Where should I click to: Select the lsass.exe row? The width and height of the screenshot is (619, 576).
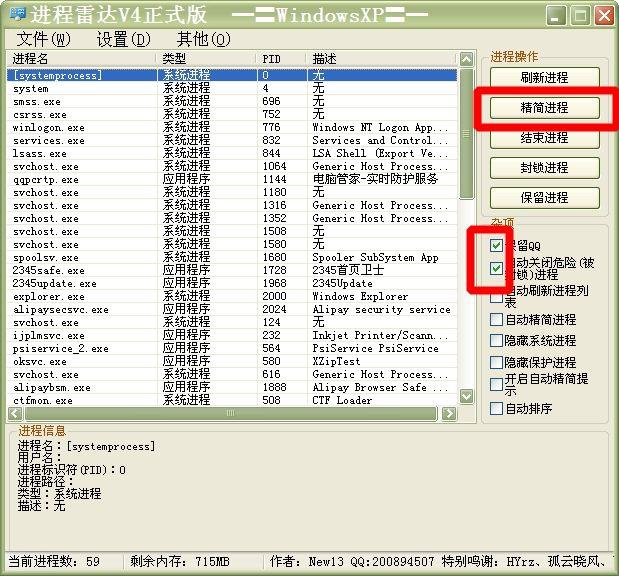(232, 153)
